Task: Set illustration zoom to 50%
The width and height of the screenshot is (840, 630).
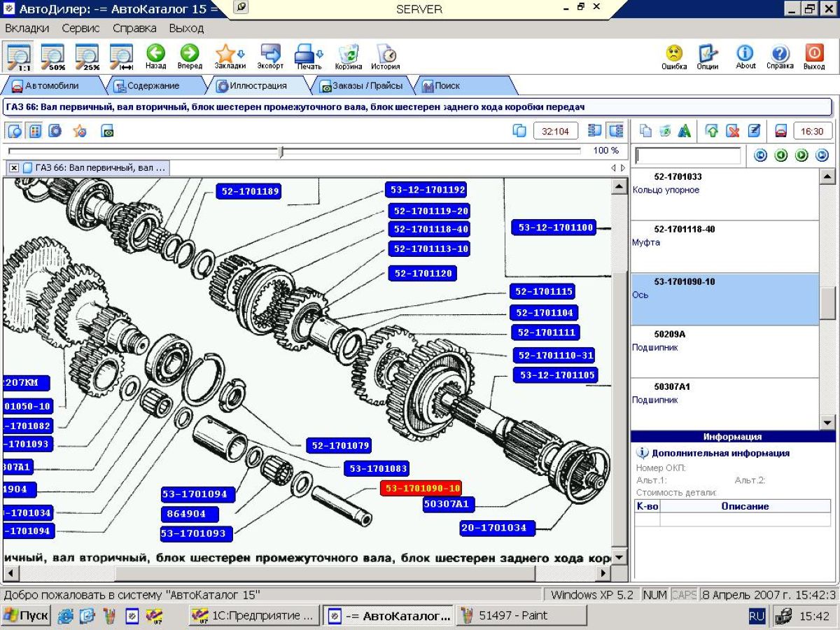Action: pos(53,57)
